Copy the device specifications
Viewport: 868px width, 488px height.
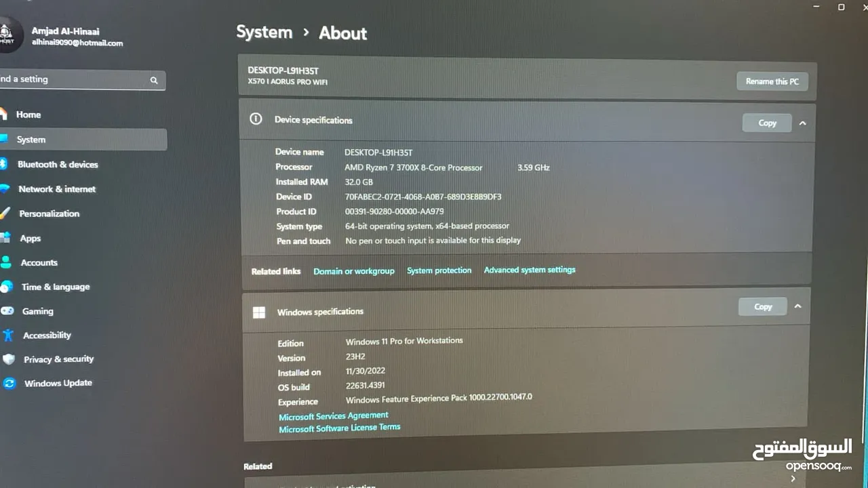coord(767,123)
